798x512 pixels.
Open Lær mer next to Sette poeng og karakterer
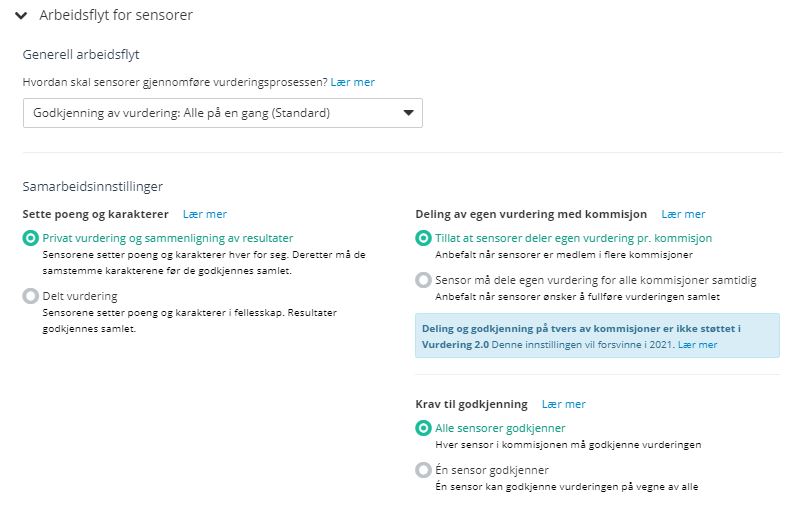(x=205, y=214)
